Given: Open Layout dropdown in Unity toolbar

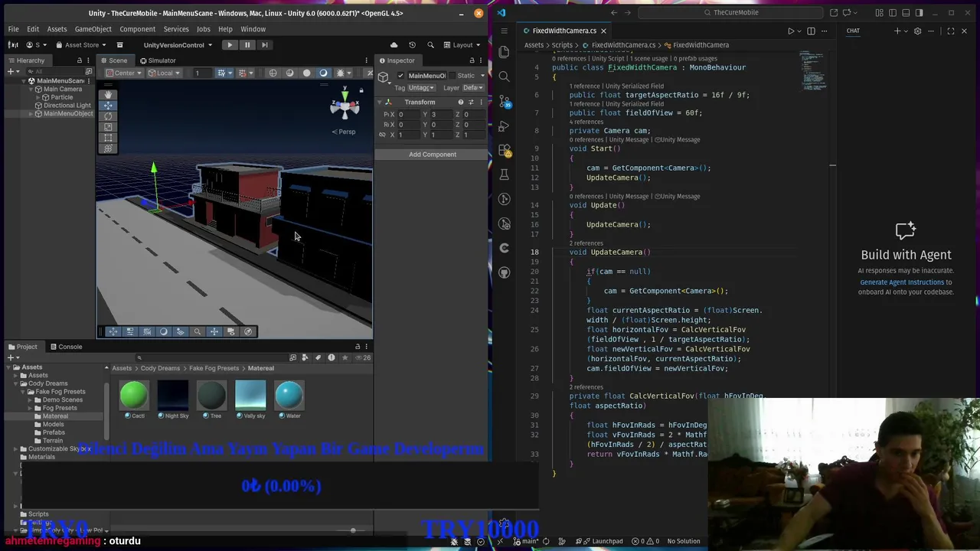Looking at the screenshot, I should click(x=463, y=44).
